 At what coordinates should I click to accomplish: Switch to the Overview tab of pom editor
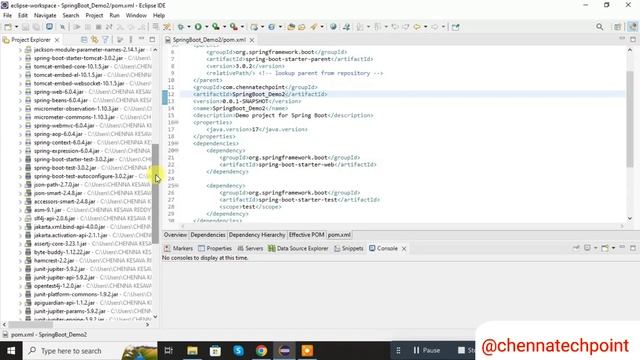175,235
